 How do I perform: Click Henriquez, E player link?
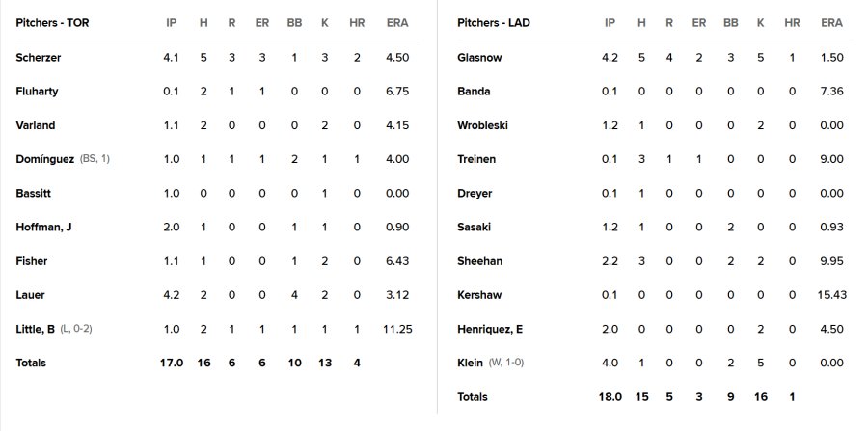(490, 329)
